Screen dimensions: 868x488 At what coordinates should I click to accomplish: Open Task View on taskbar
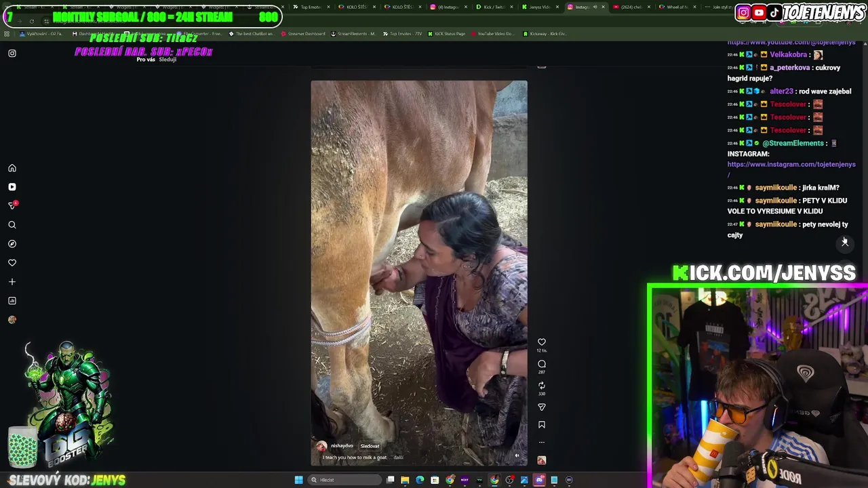point(391,480)
